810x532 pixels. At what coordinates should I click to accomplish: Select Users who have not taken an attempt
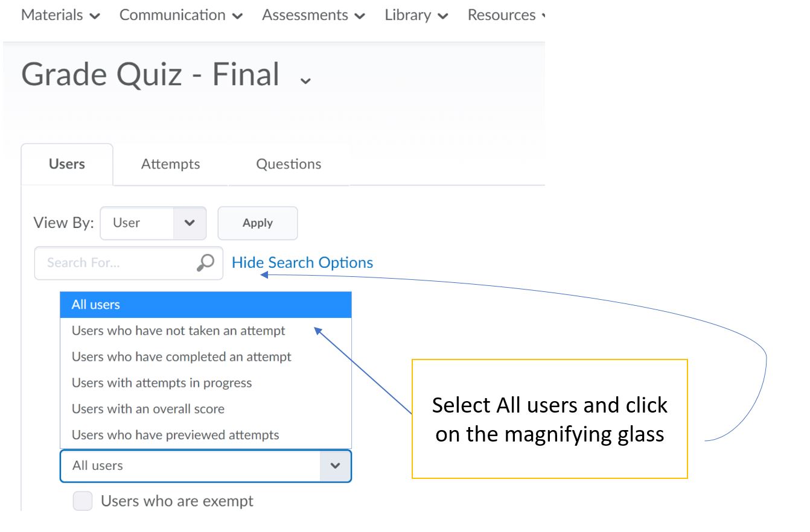click(x=179, y=331)
